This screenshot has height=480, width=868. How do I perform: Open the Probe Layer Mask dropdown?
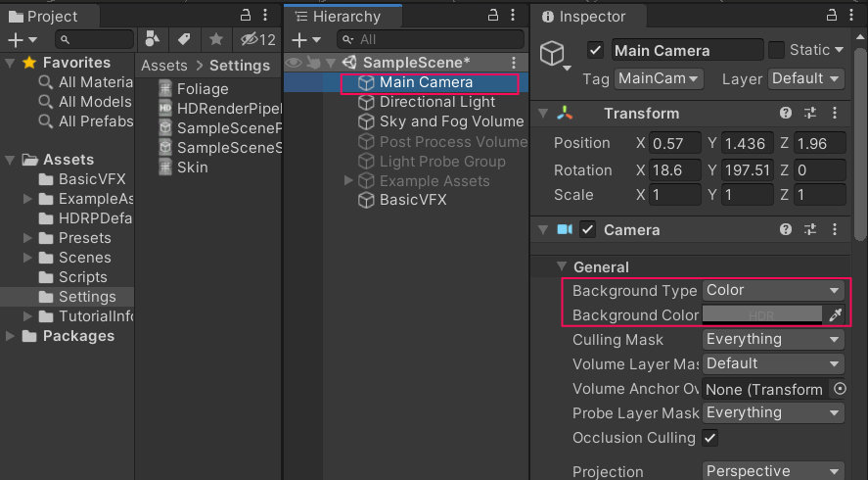773,413
